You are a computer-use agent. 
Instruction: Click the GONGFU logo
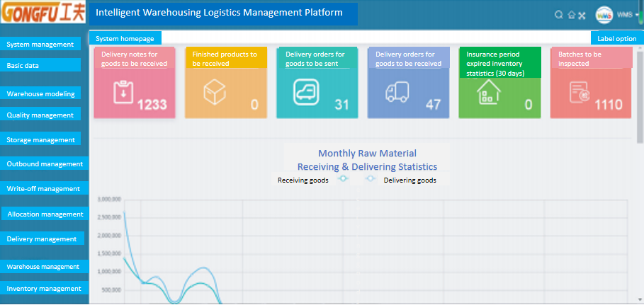(x=43, y=11)
